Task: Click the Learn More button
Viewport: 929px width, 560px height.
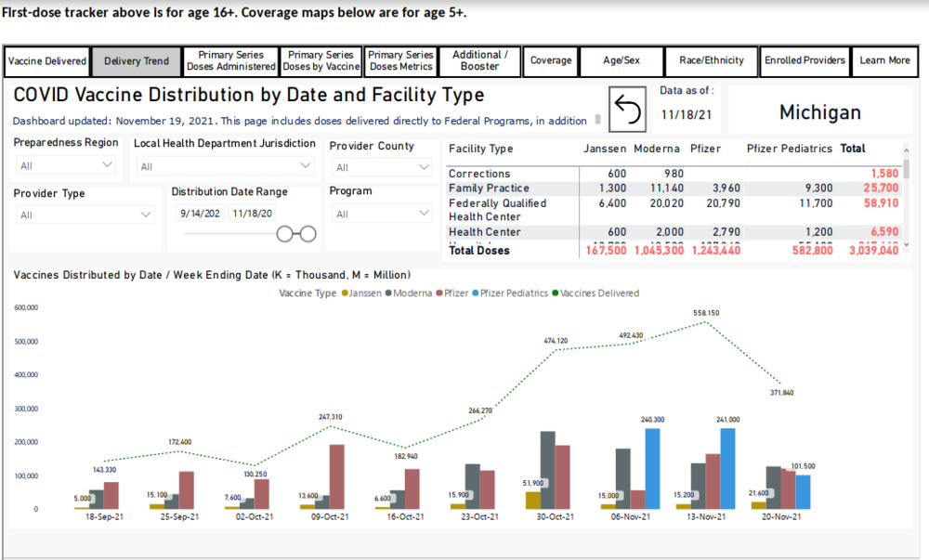Action: 884,61
